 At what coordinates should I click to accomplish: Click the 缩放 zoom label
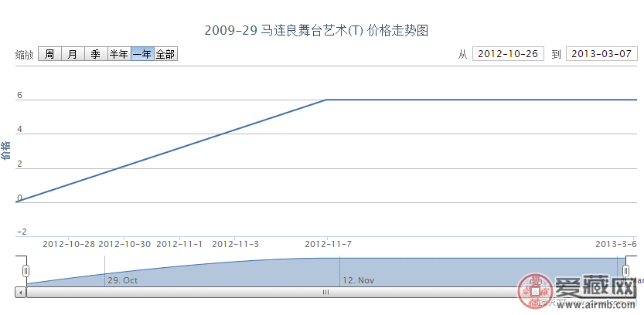coord(25,55)
